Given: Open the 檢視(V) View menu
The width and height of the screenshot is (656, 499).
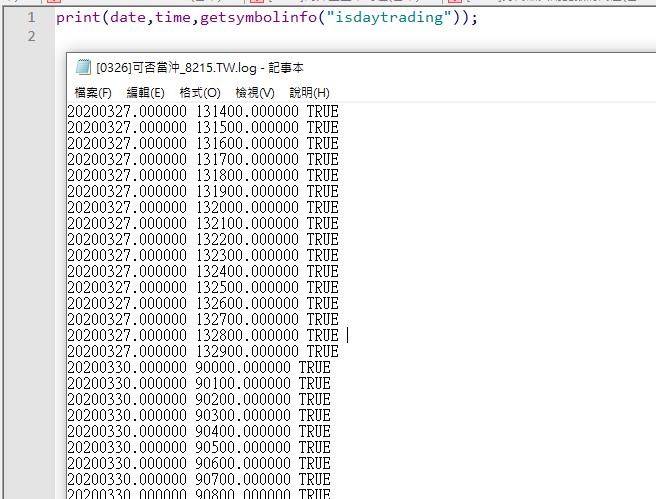Looking at the screenshot, I should [254, 92].
